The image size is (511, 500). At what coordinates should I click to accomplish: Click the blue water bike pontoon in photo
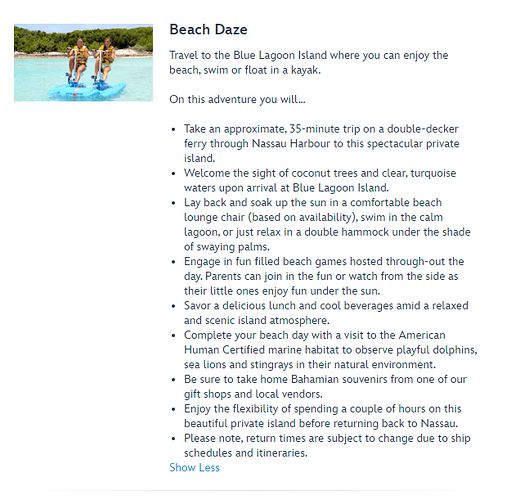(87, 91)
